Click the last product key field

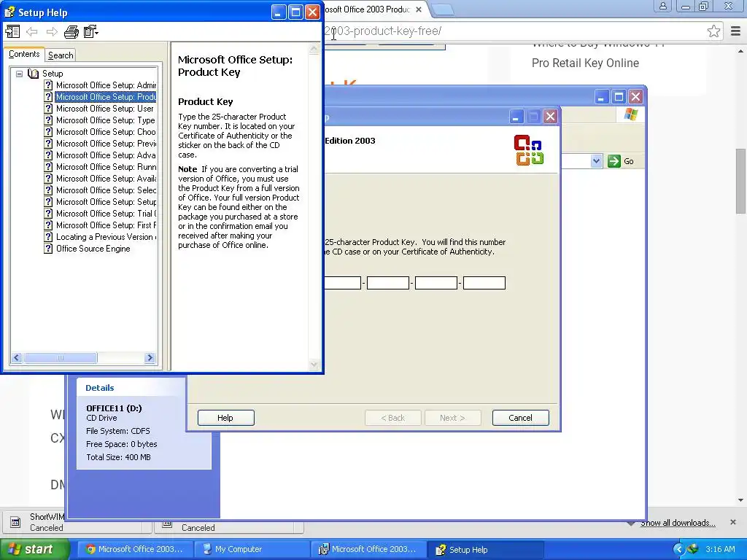point(484,283)
